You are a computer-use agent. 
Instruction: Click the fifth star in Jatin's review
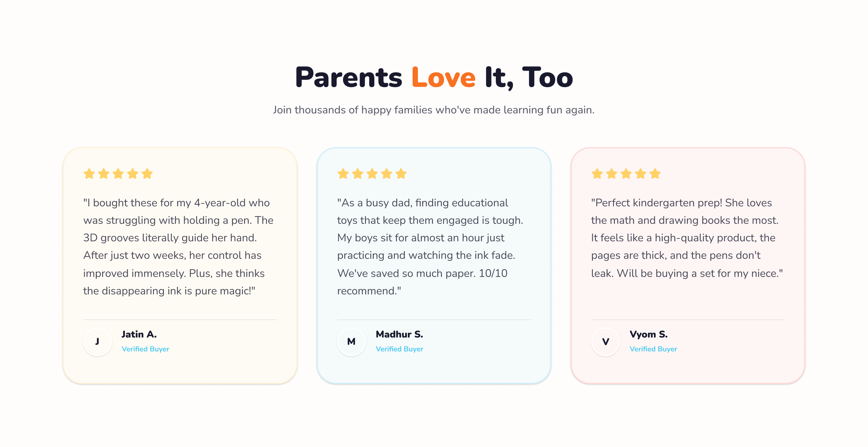[x=147, y=174]
